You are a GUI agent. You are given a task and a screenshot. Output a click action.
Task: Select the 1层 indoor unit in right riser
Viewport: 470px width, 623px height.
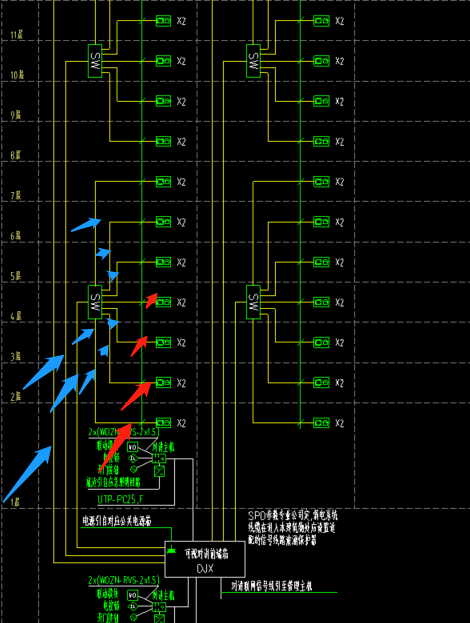tap(321, 423)
